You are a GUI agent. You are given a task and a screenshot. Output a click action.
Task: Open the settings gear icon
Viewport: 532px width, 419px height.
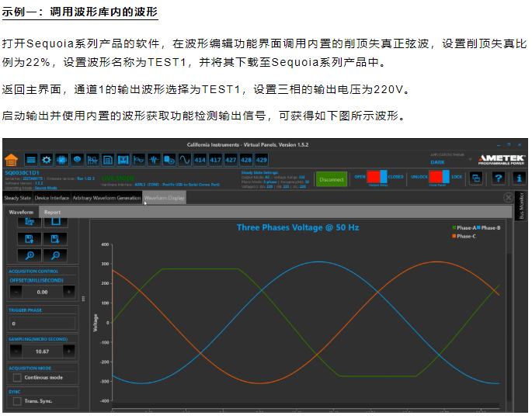47,159
